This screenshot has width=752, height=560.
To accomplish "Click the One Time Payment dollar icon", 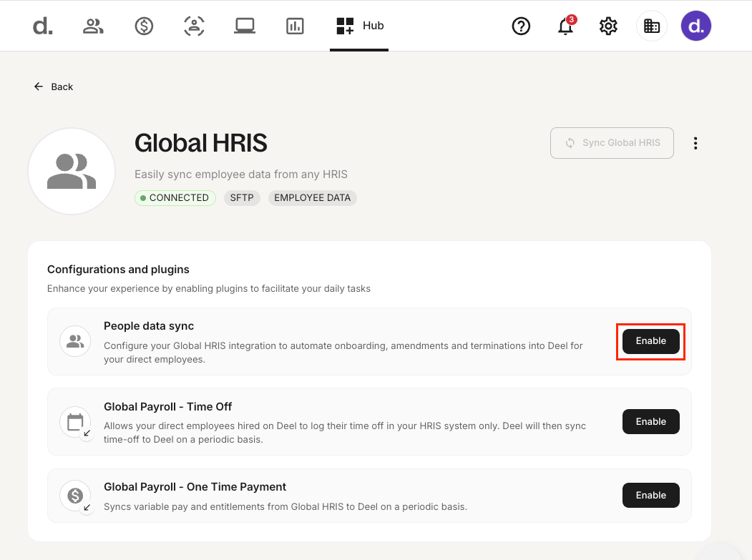I will (75, 496).
